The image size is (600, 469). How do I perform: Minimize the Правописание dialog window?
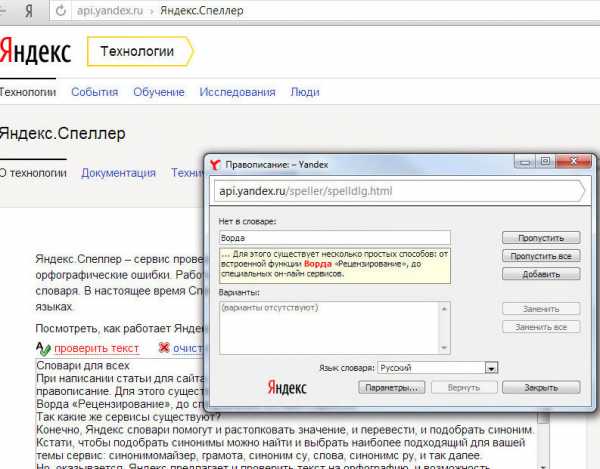[525, 162]
